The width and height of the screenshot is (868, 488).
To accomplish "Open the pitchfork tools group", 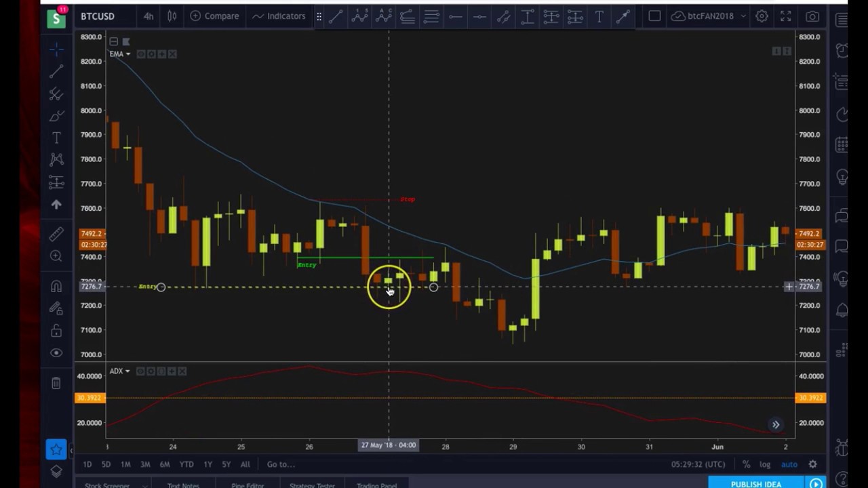I will 56,94.
